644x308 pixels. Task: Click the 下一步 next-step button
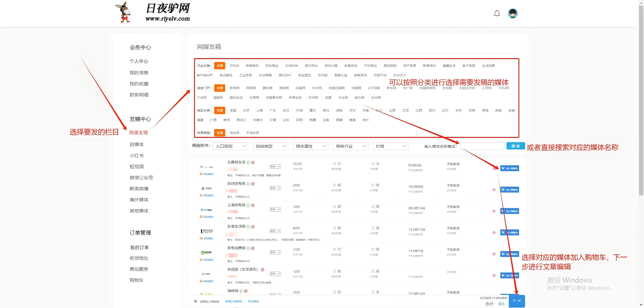point(517,301)
